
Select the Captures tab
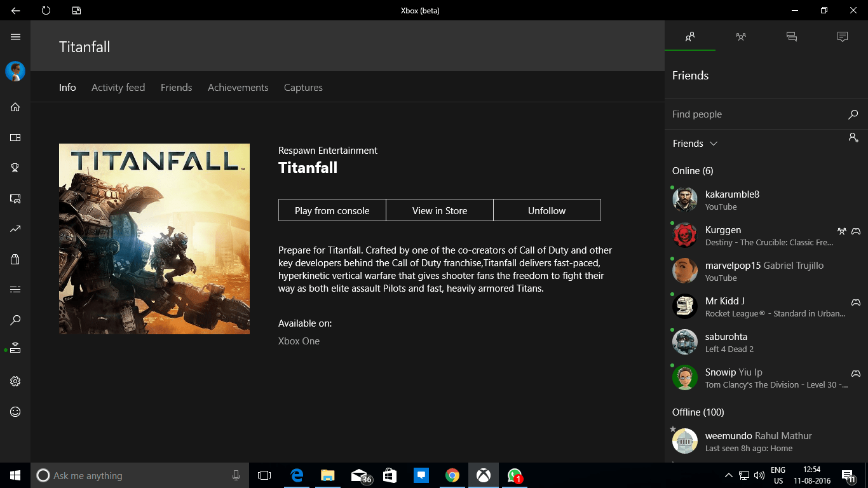[303, 88]
